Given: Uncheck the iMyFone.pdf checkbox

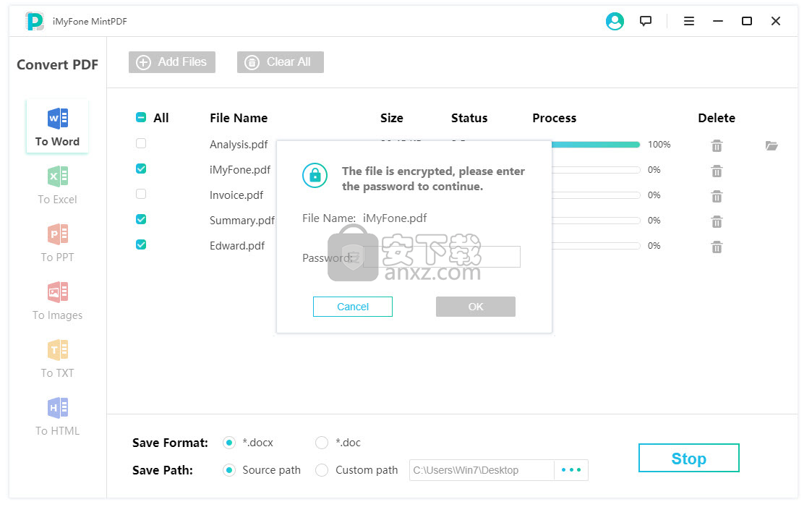Looking at the screenshot, I should pyautogui.click(x=141, y=169).
